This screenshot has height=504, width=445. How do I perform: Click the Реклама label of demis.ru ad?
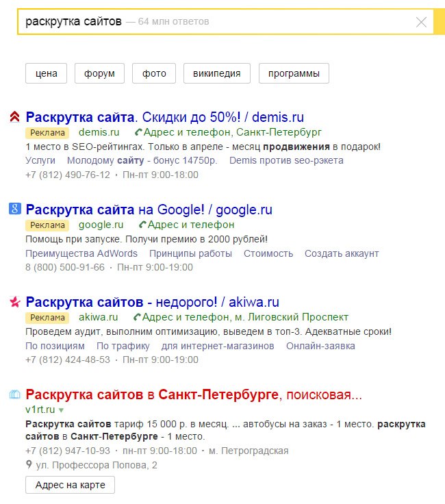[47, 133]
